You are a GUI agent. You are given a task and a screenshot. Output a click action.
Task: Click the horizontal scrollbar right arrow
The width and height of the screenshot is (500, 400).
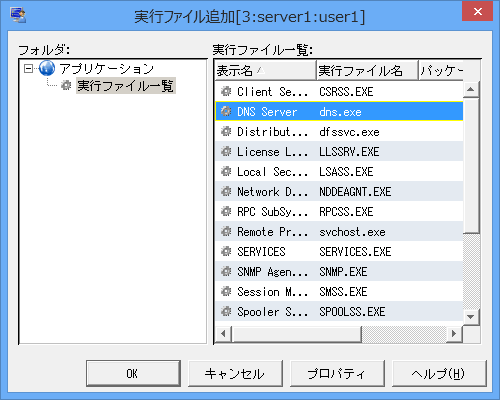pyautogui.click(x=454, y=333)
